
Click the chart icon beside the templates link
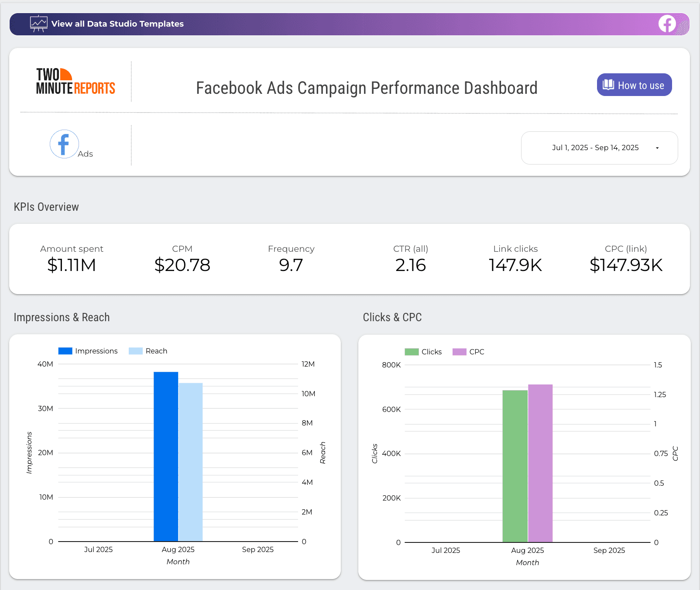pyautogui.click(x=39, y=24)
